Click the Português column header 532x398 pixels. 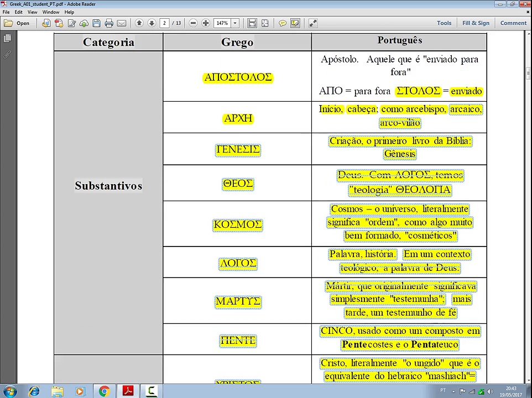(399, 41)
